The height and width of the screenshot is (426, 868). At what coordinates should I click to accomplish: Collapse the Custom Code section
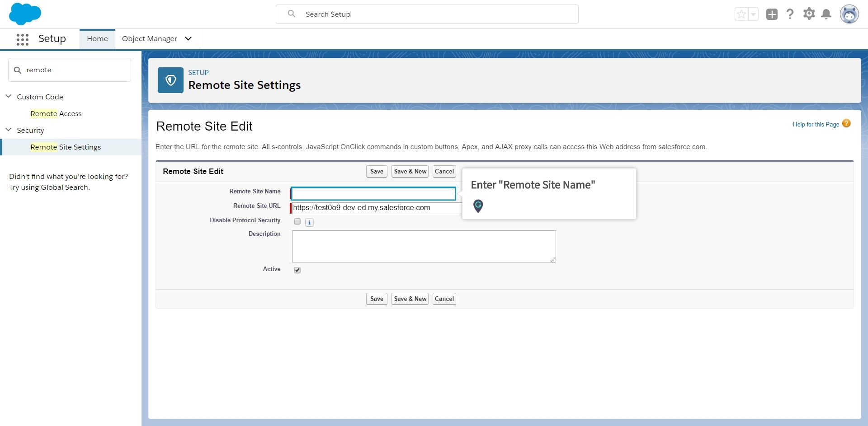[x=8, y=96]
